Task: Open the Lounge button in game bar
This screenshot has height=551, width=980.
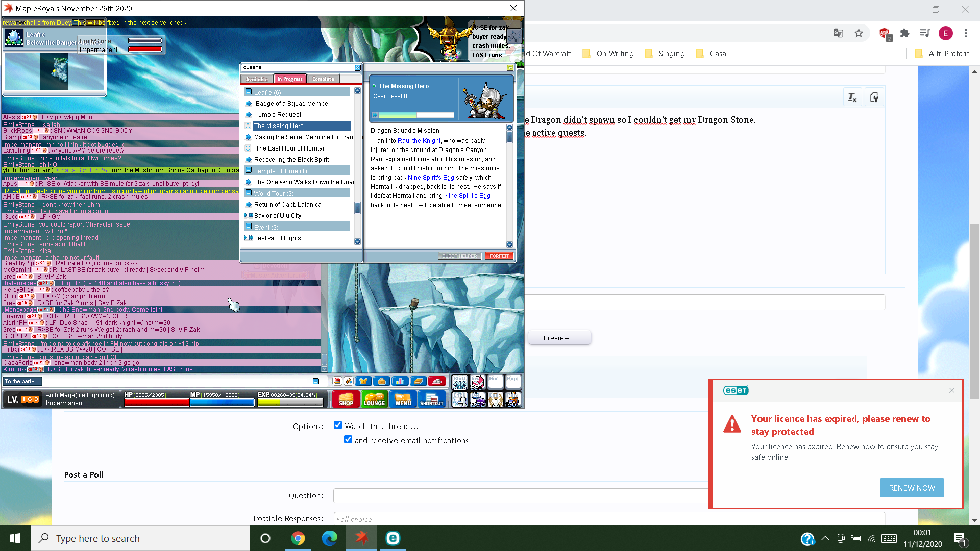Action: pos(374,399)
